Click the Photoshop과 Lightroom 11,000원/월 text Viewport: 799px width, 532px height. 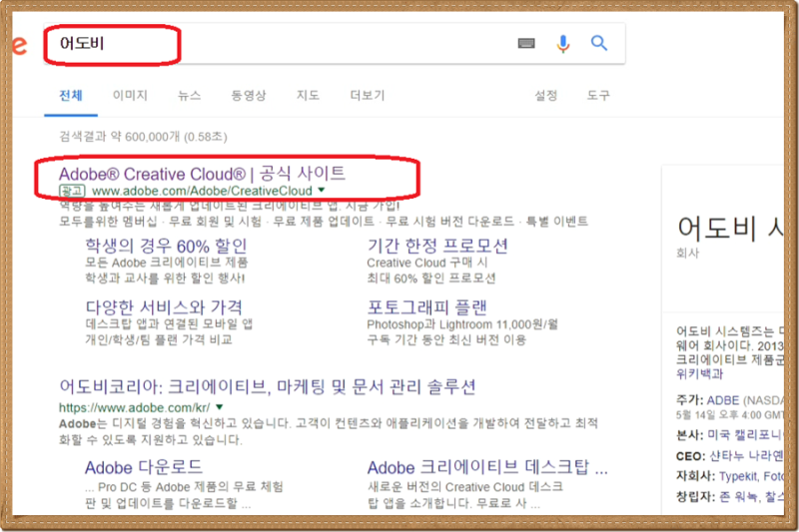[x=462, y=324]
